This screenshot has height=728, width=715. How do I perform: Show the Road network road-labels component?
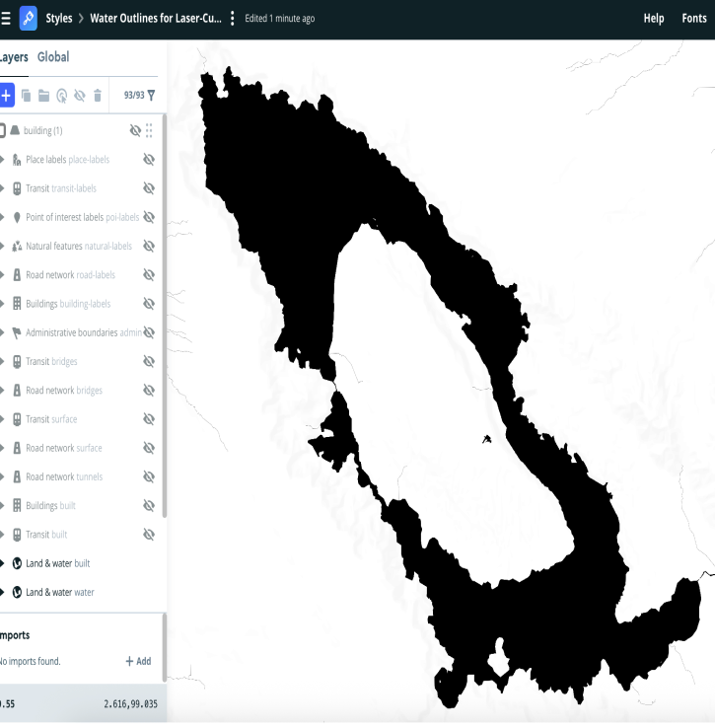[149, 275]
